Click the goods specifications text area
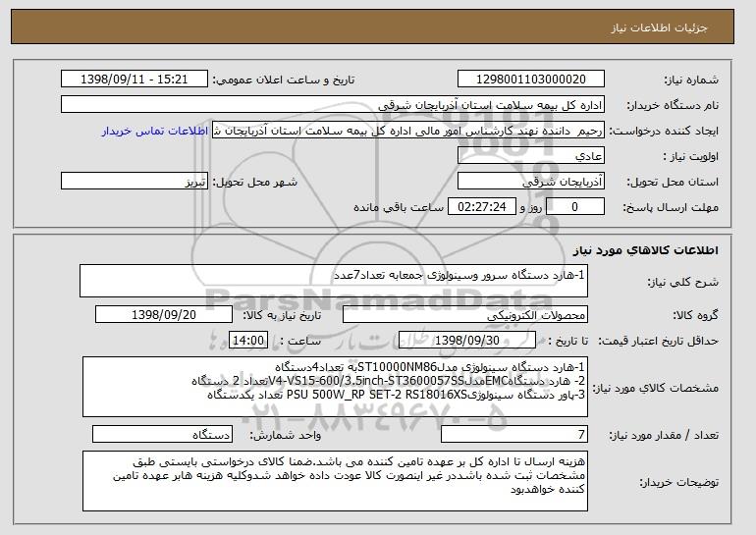Screen dimensions: 756x535 pyautogui.click(x=335, y=387)
